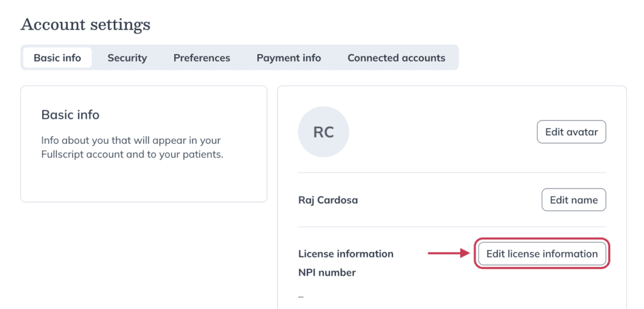Select the Basic info tab

point(57,58)
